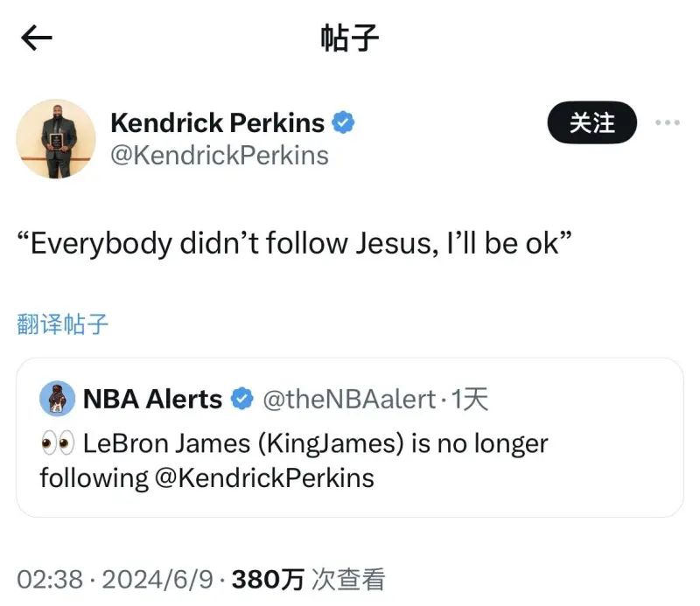Click the NBA Alerts account name
The image size is (700, 606).
coord(152,400)
